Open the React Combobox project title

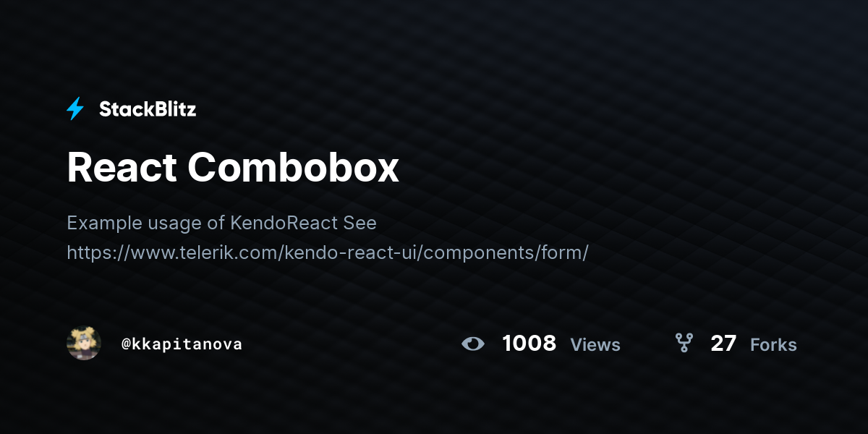[x=233, y=168]
